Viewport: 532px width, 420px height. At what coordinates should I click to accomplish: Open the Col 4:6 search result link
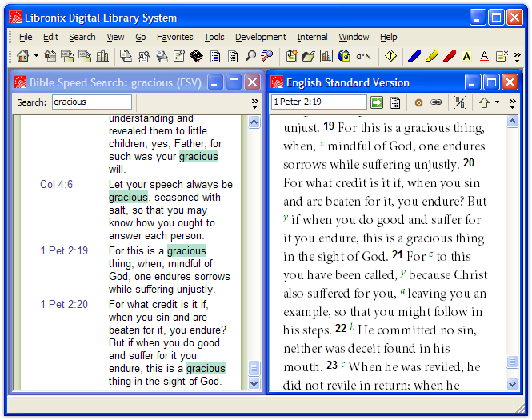(x=56, y=184)
